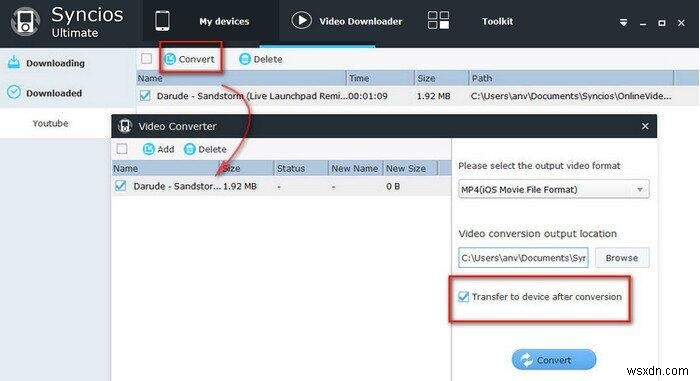Click the Toolkit grid icon

[x=438, y=21]
